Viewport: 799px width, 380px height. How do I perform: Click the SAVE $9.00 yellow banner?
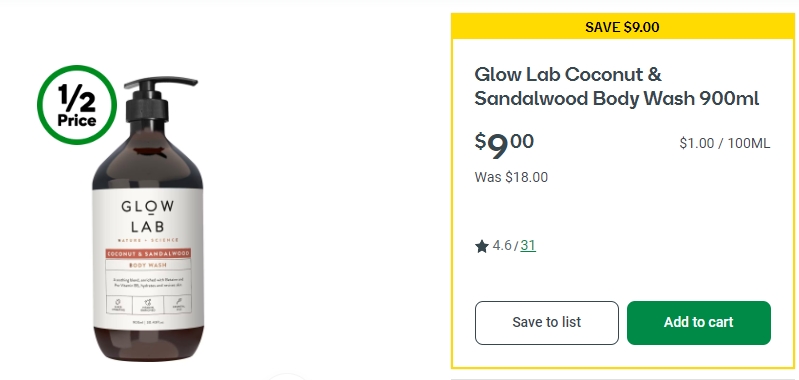coord(622,27)
